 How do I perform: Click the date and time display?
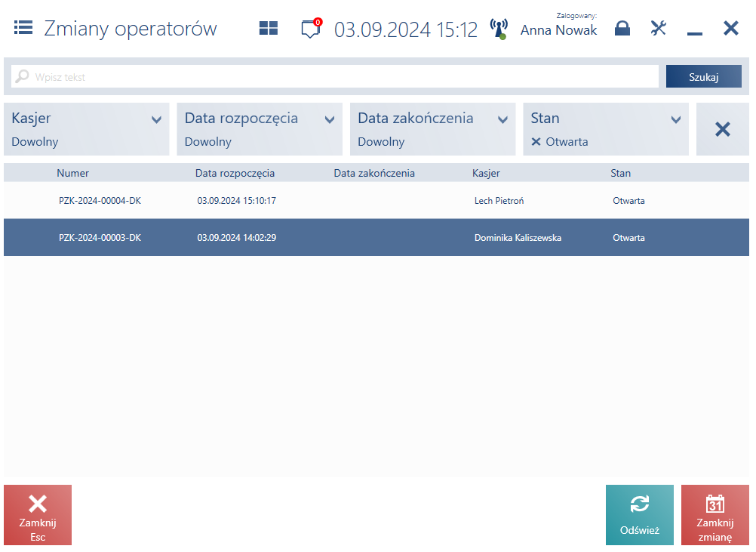[x=405, y=29]
